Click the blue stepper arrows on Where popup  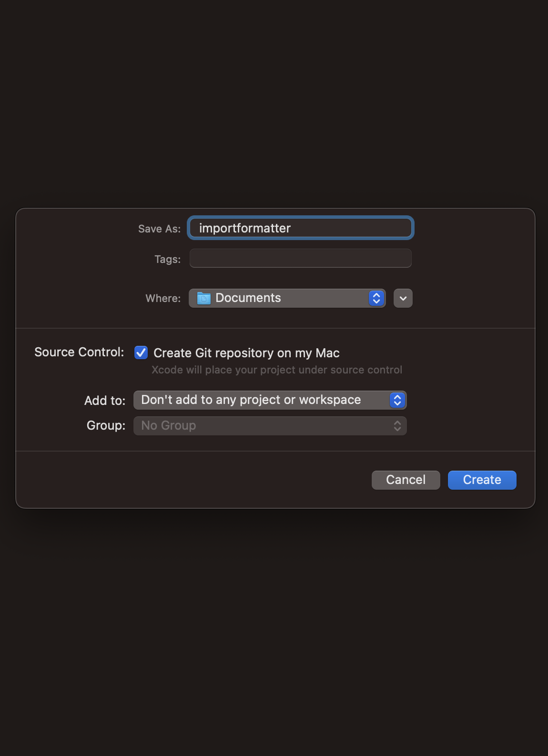point(376,298)
